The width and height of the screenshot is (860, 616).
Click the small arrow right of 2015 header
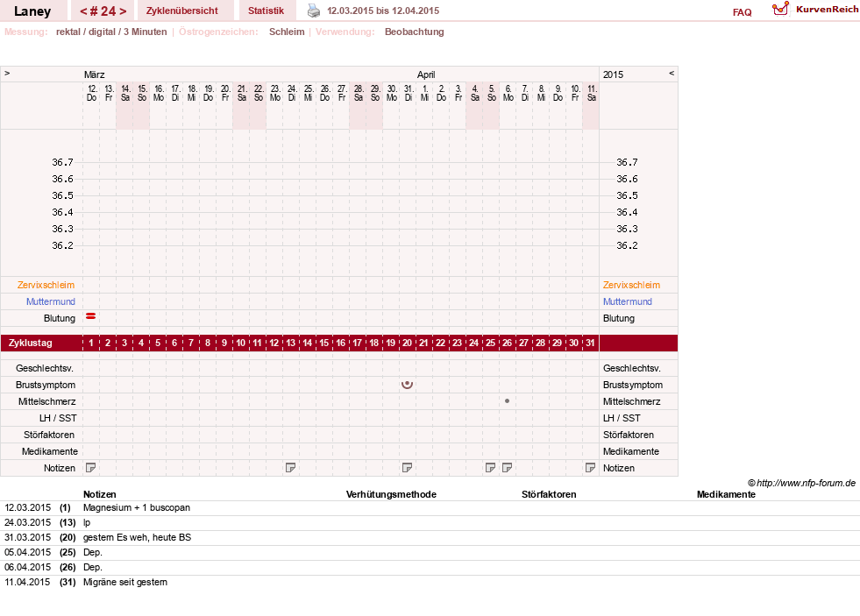[672, 73]
